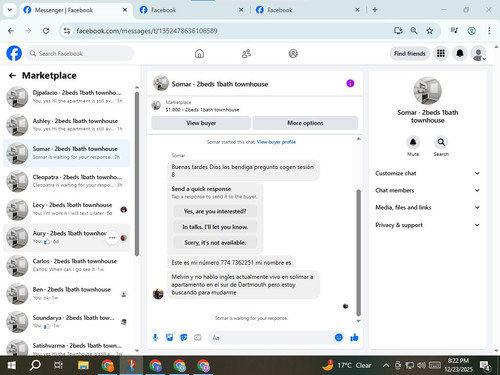Open the Lecy conversation
Screen dimensions: 500x375
pyautogui.click(x=67, y=209)
